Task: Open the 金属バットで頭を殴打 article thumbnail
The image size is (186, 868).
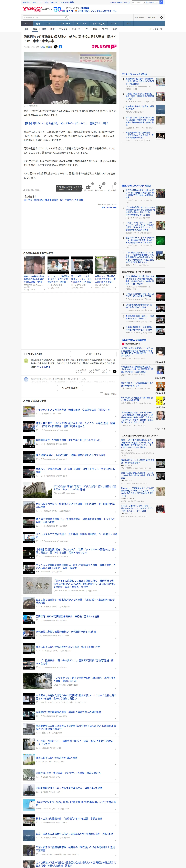Action: (x=106, y=265)
